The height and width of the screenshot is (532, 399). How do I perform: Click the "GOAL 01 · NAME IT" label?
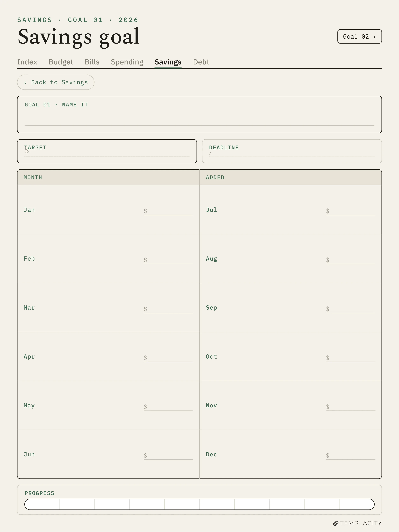[x=56, y=105]
